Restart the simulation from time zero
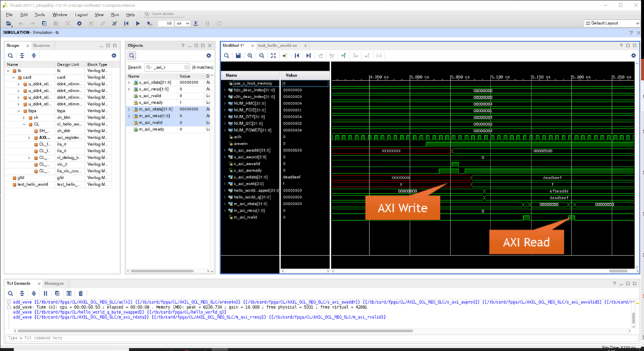 tap(126, 23)
